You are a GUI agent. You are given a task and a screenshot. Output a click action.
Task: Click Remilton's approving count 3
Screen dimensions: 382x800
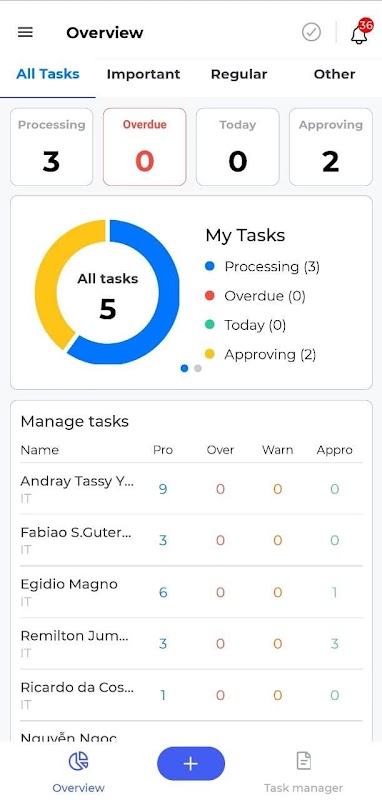[335, 644]
